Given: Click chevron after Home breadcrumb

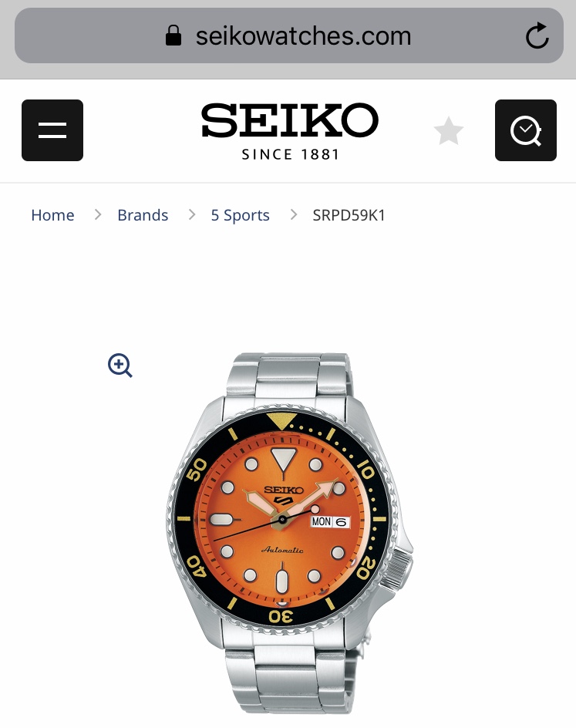Looking at the screenshot, I should [x=97, y=214].
